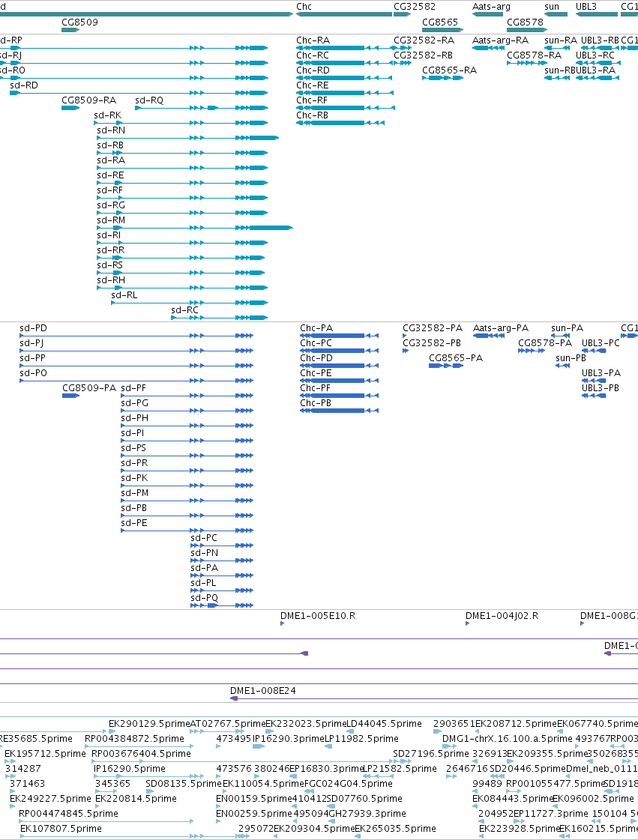Click the Chc-RA transcript label
The width and height of the screenshot is (638, 840).
313,40
